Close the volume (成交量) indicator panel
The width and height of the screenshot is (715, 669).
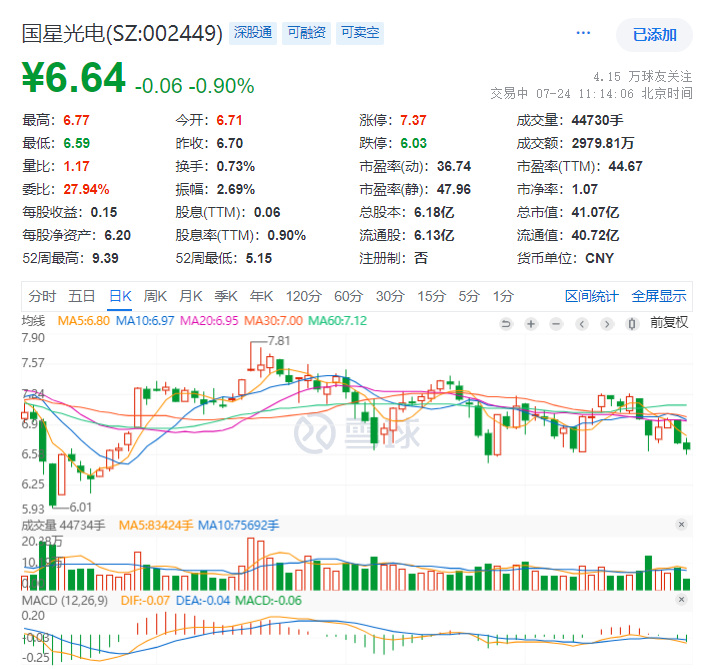point(681,524)
